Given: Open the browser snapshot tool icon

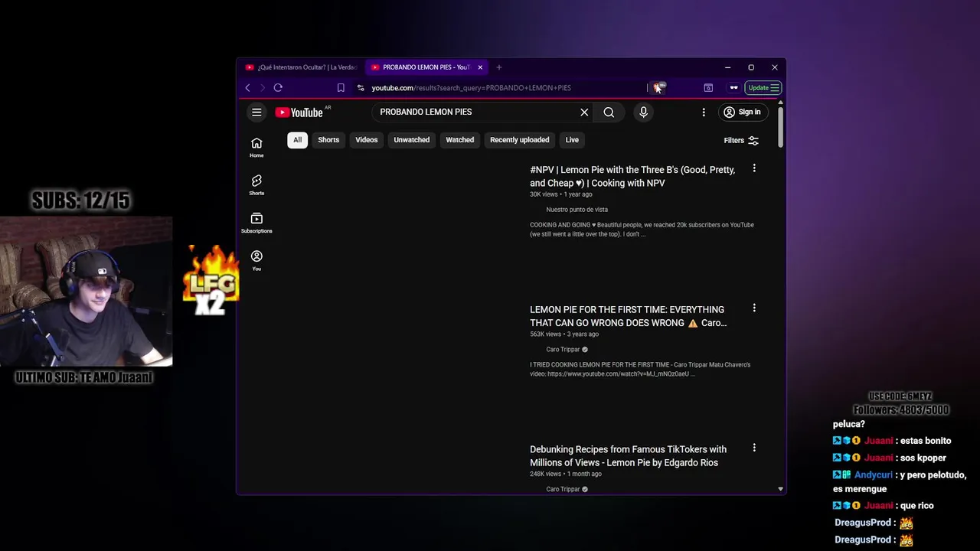Looking at the screenshot, I should click(x=708, y=88).
